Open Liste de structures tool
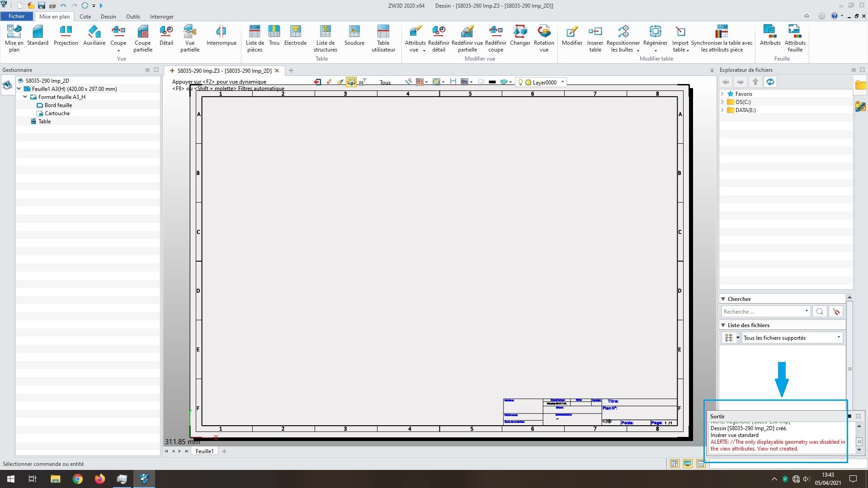 [325, 38]
